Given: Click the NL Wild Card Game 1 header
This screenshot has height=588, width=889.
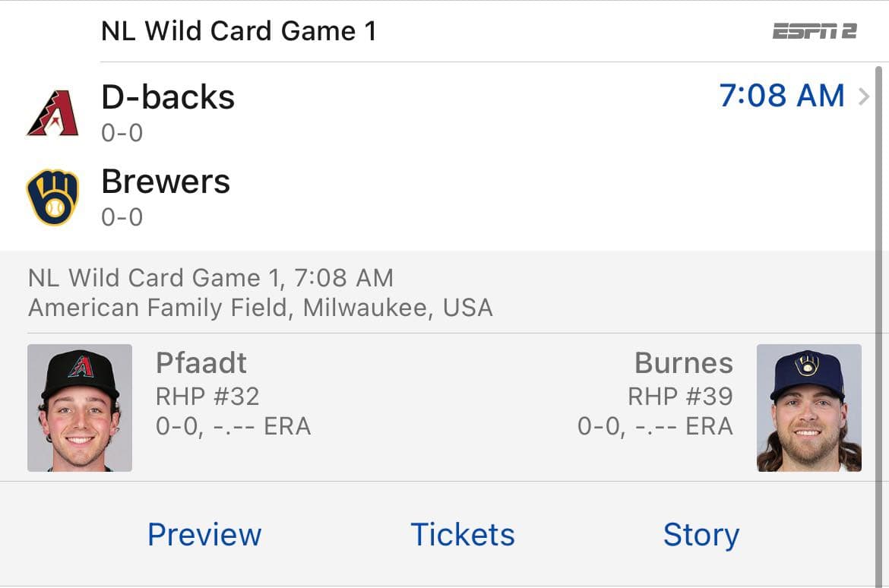Looking at the screenshot, I should (x=239, y=31).
